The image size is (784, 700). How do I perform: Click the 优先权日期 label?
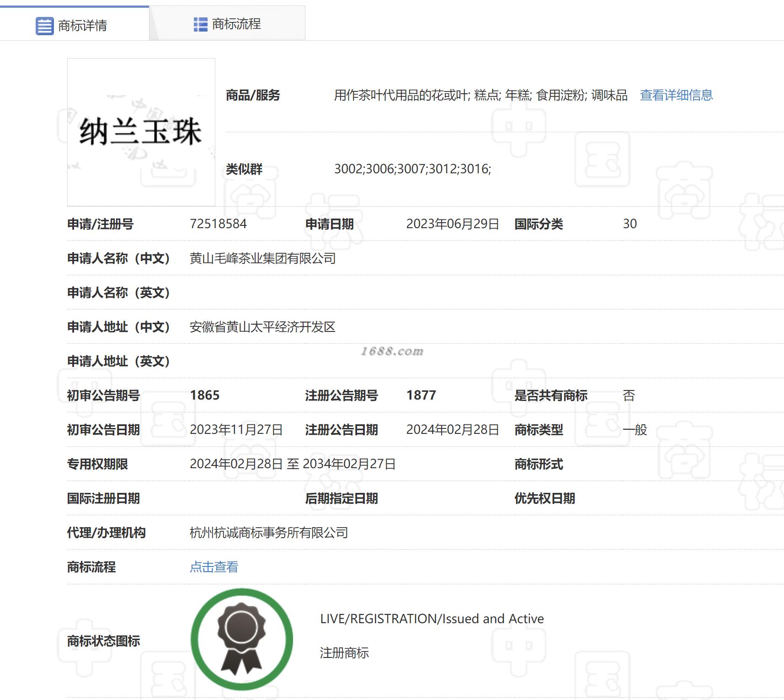[544, 498]
